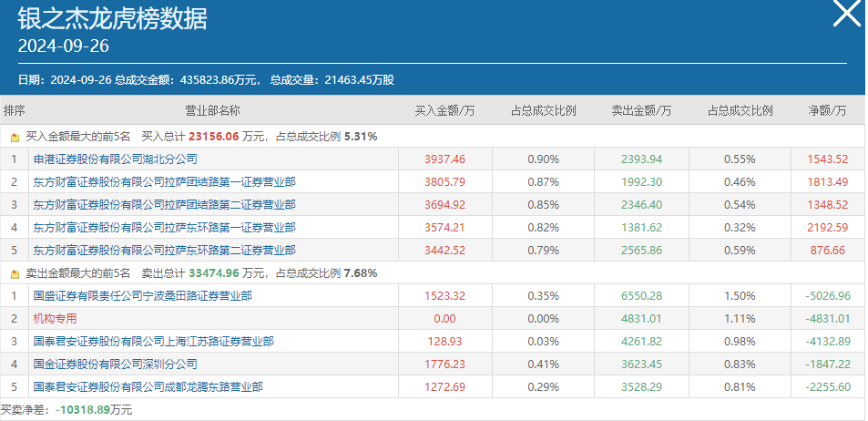Select the 0.90% buy ratio cell
The image size is (868, 421).
tap(543, 159)
